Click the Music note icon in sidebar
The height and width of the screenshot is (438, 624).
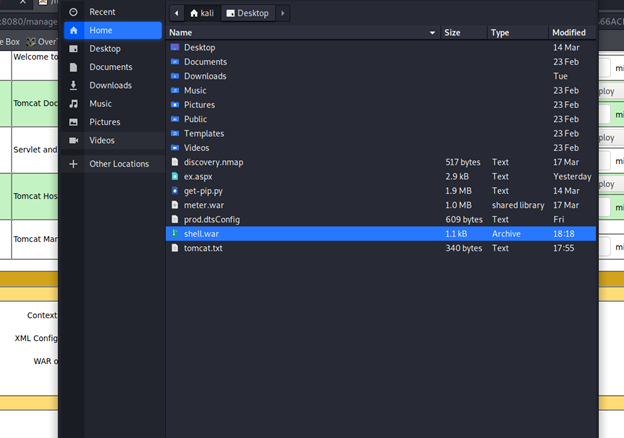click(x=73, y=103)
